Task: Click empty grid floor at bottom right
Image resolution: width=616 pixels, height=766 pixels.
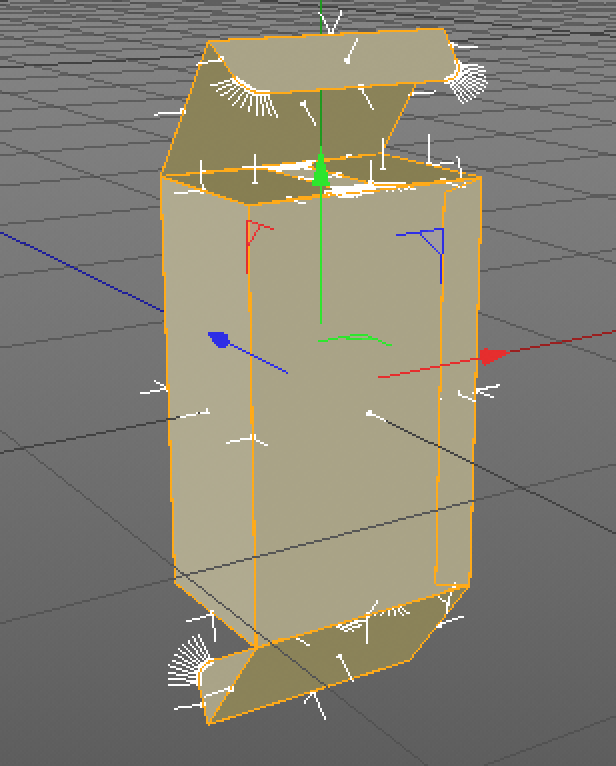Action: coord(540,680)
